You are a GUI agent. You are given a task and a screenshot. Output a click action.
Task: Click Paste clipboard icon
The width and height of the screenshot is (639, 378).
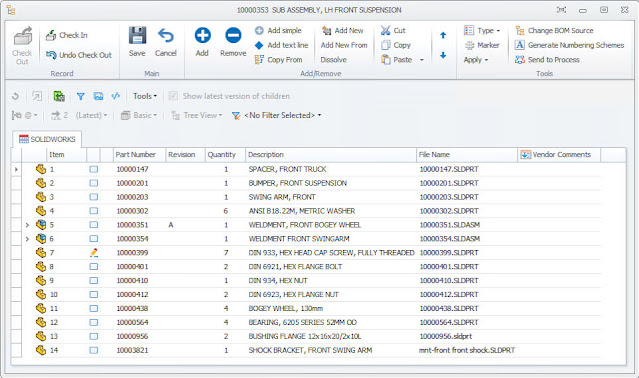pyautogui.click(x=386, y=60)
